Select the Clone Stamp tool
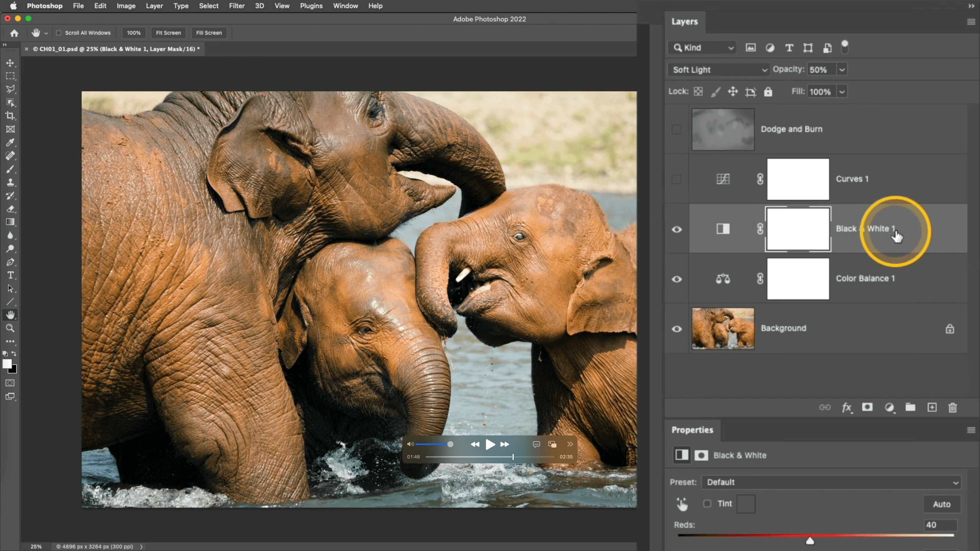This screenshot has width=980, height=551. [x=10, y=183]
